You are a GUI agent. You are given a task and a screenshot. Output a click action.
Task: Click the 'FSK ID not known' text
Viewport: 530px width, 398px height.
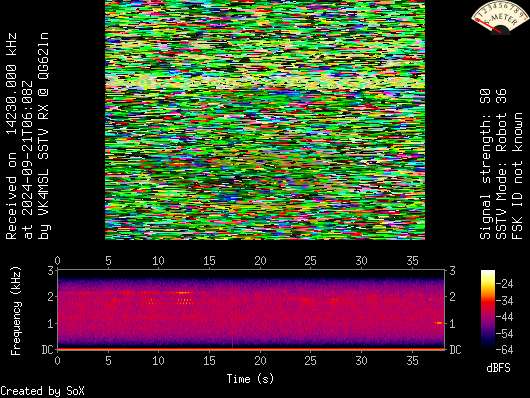click(x=517, y=176)
